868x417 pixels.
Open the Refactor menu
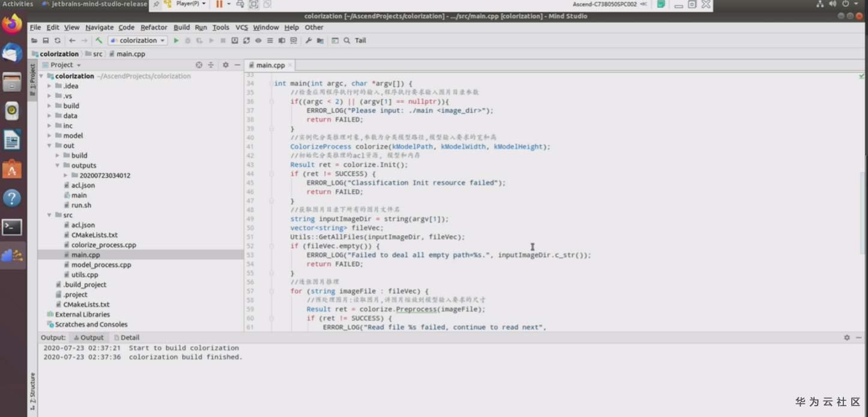pyautogui.click(x=154, y=28)
